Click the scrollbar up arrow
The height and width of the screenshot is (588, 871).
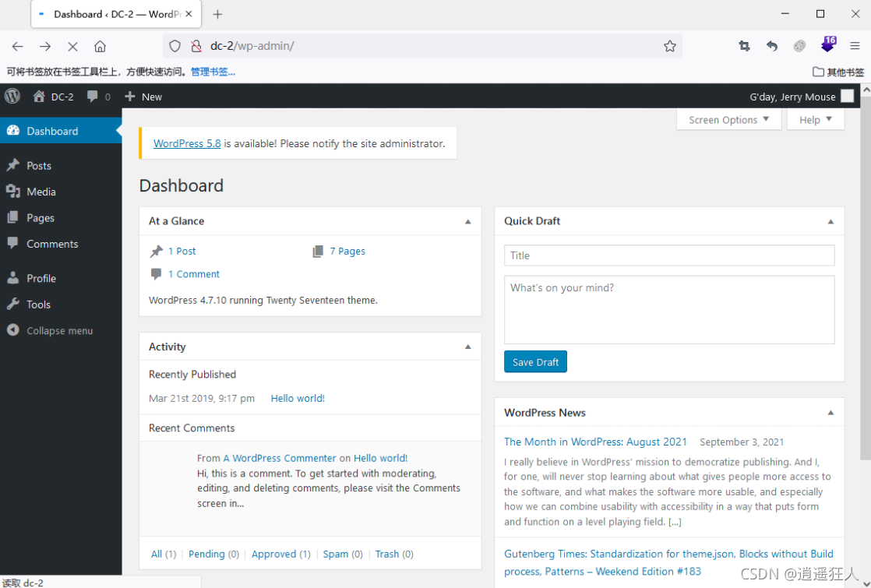tap(866, 90)
